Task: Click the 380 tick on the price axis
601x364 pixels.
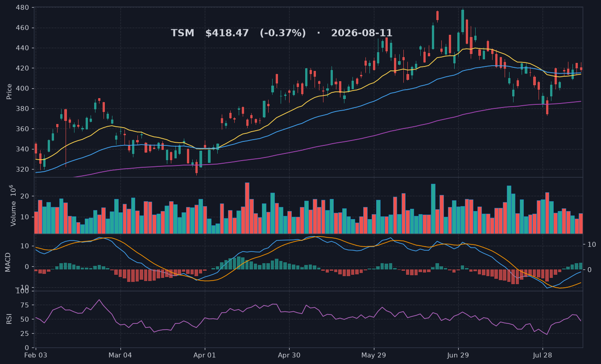Action: pos(23,109)
